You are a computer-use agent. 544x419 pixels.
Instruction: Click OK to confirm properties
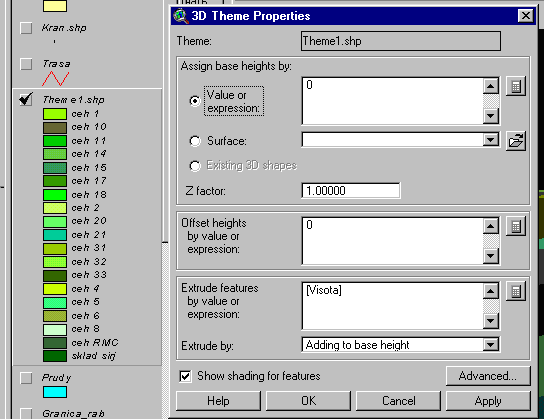click(308, 401)
